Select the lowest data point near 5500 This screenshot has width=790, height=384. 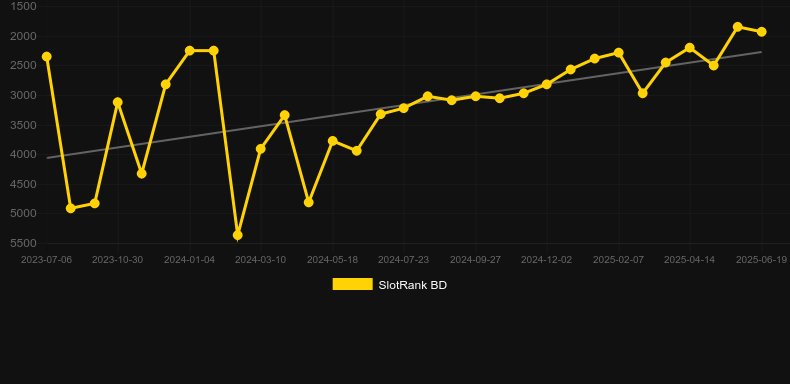238,235
